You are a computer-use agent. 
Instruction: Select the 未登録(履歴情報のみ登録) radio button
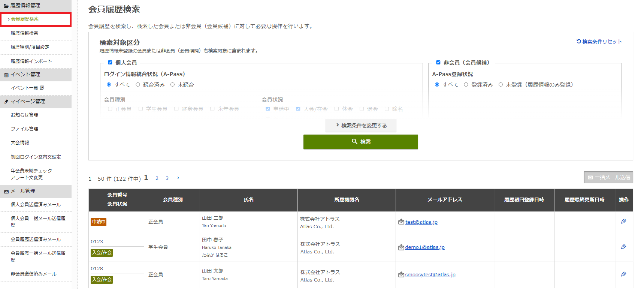(501, 85)
